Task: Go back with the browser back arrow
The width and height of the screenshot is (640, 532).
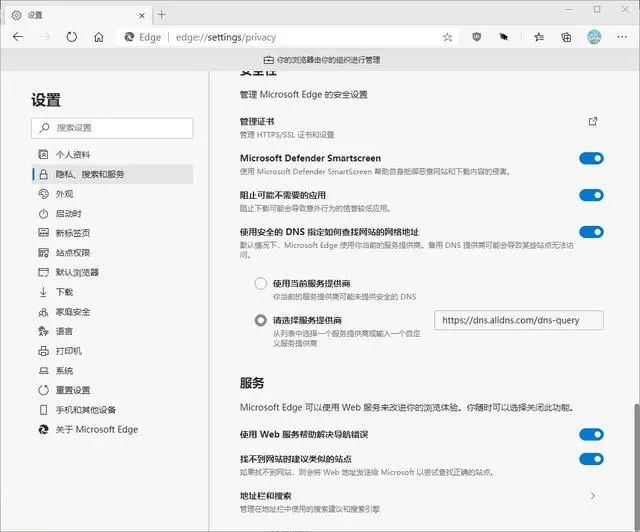Action: [18, 37]
